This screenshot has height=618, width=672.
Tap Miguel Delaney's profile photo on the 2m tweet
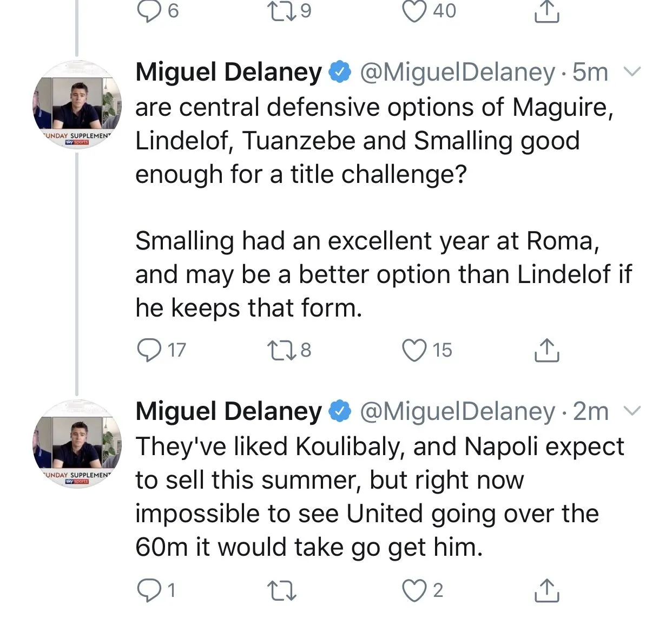(x=77, y=444)
